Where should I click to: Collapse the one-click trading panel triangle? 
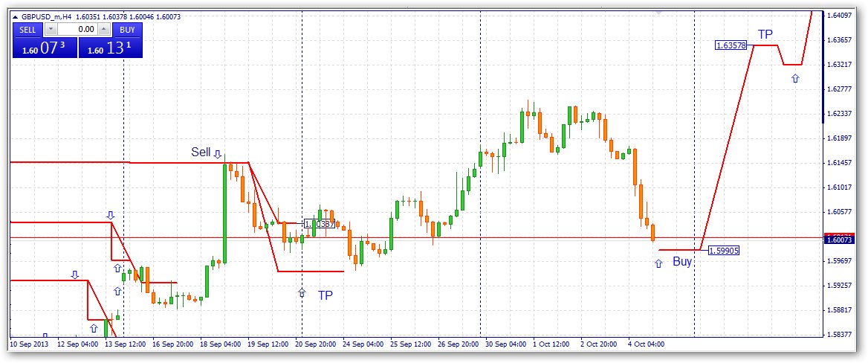15,16
